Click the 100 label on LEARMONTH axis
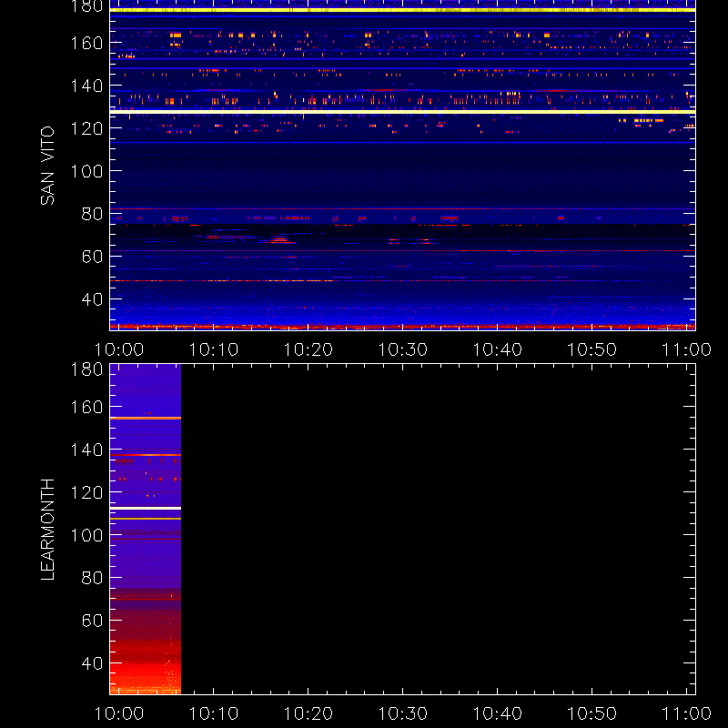This screenshot has height=728, width=728. pos(86,535)
